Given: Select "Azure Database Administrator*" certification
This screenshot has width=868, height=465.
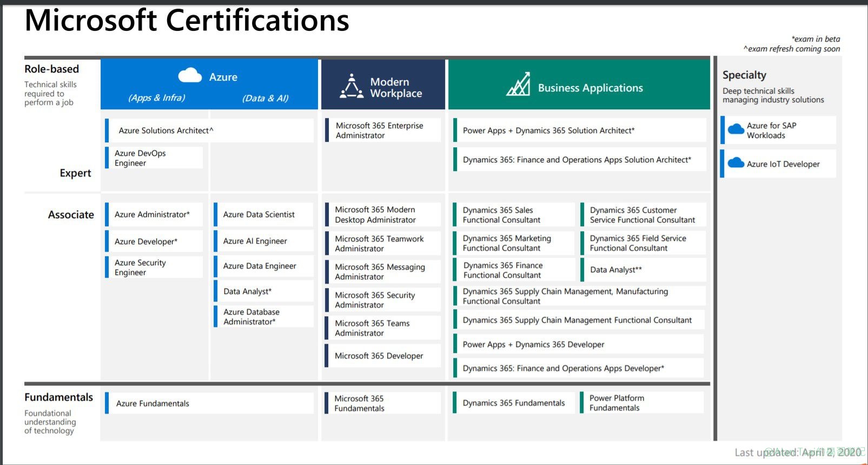Looking at the screenshot, I should 263,317.
